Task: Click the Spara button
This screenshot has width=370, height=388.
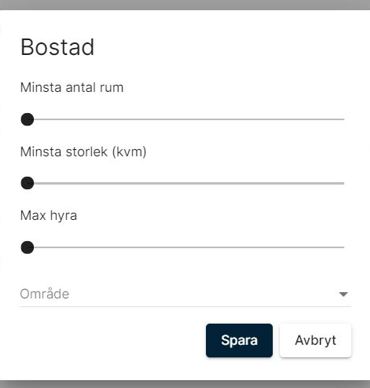Action: tap(239, 340)
